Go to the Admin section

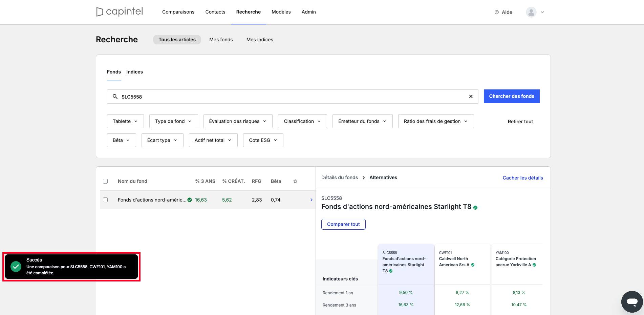[x=309, y=12]
